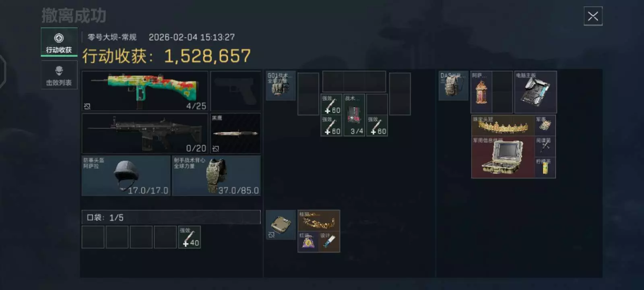Click the first empty pocket slot
The image size is (644, 290).
(93, 237)
